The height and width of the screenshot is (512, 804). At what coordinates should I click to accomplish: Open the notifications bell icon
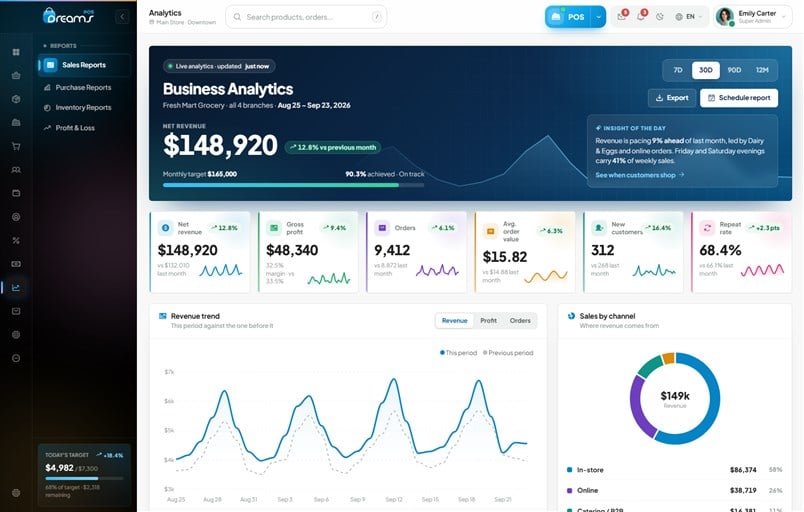click(641, 16)
